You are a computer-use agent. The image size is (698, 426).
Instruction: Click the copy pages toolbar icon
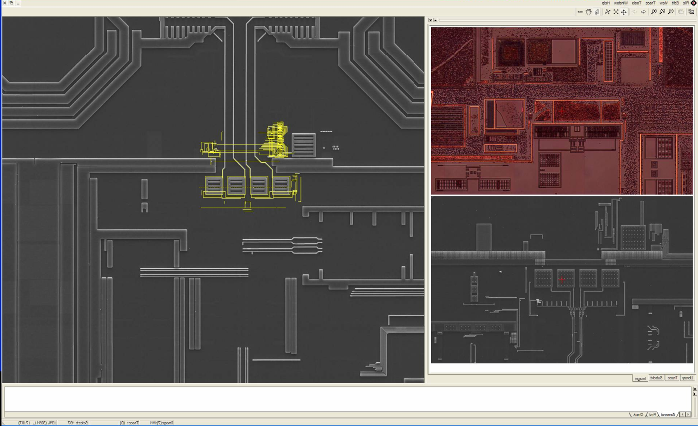coord(597,12)
